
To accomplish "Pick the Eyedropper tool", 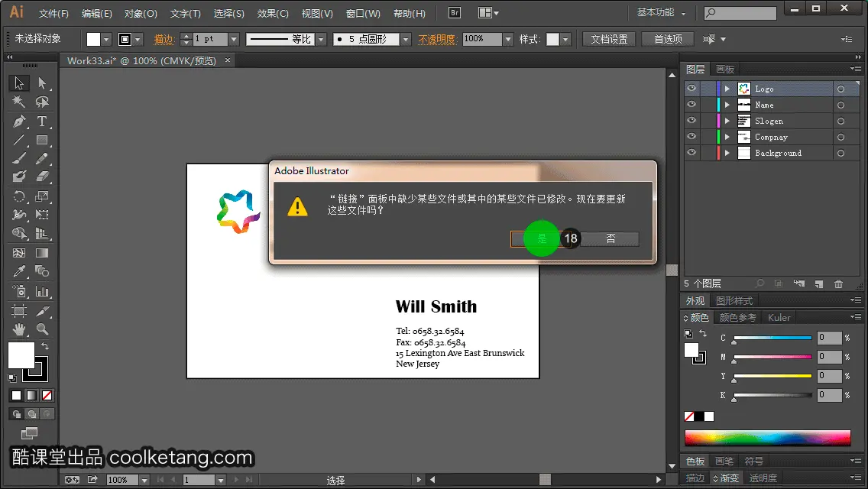I will click(19, 271).
